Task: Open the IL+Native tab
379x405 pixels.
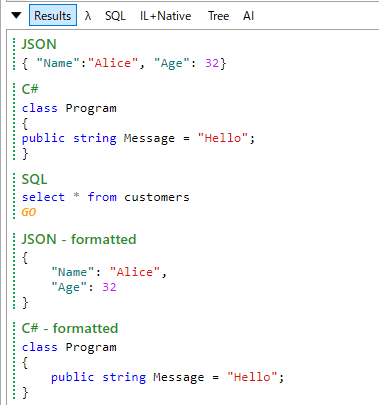Action: tap(166, 16)
